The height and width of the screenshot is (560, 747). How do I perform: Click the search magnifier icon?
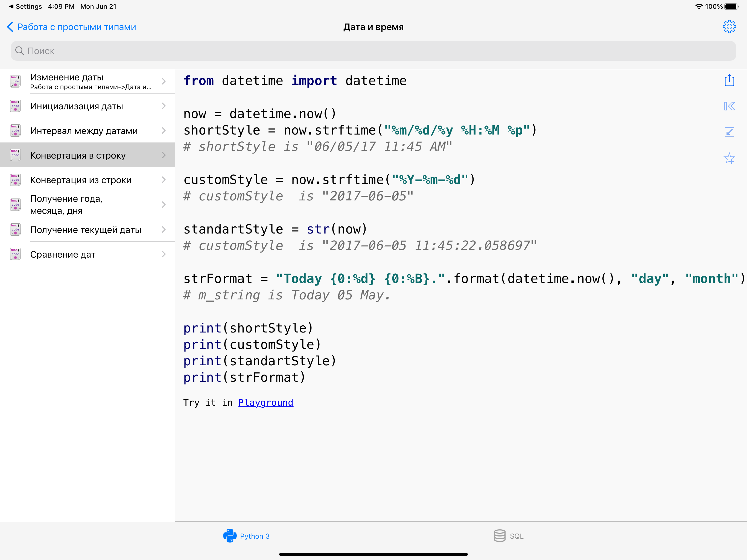point(20,51)
